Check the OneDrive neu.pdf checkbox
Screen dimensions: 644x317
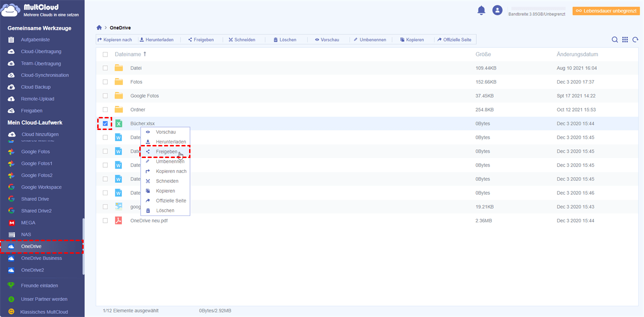coord(105,220)
